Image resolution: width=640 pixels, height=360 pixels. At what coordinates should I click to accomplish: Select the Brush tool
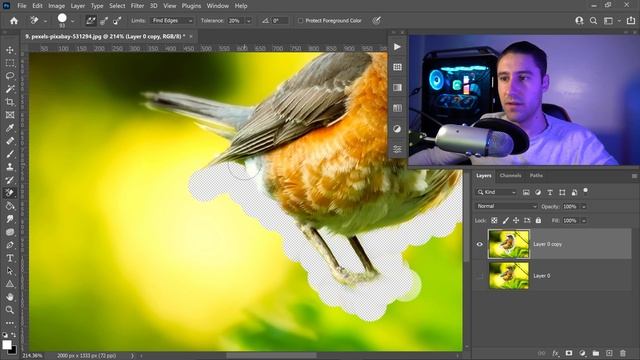point(10,154)
